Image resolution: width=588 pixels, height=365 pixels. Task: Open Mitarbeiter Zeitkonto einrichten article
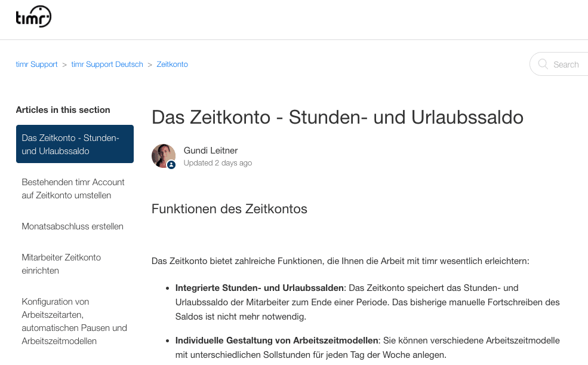[x=61, y=264]
